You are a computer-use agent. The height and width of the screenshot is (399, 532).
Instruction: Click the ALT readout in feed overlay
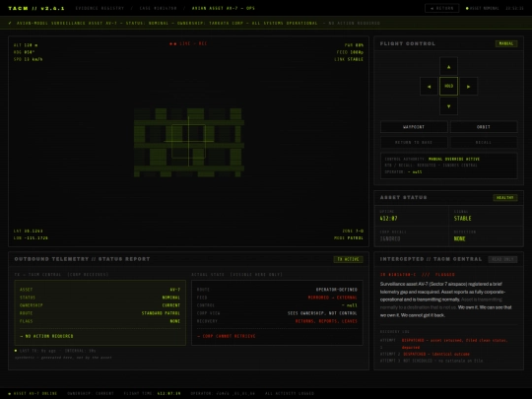(26, 45)
